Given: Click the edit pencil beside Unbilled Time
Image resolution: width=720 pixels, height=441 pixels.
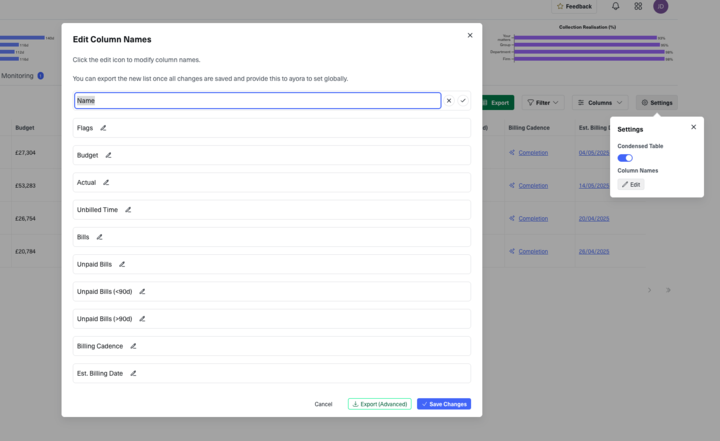Looking at the screenshot, I should point(128,210).
